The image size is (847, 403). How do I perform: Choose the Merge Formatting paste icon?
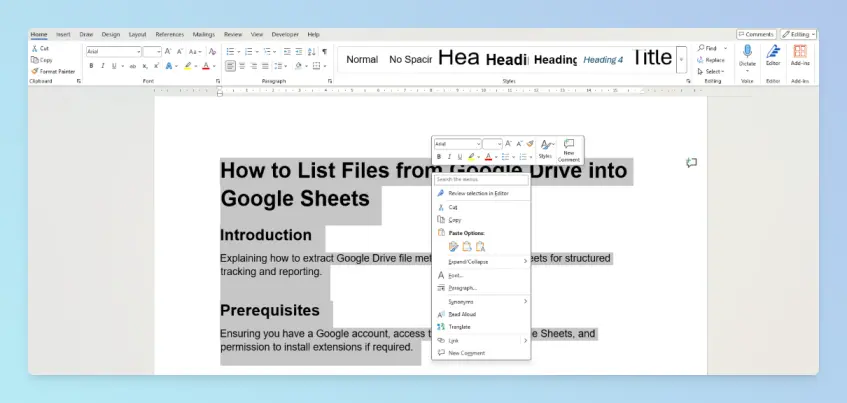(467, 246)
